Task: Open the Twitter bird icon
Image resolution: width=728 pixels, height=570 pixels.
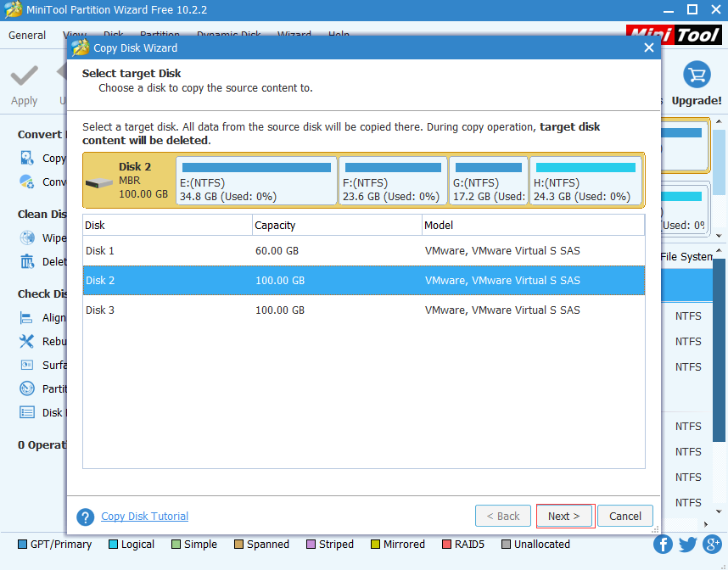Action: (687, 545)
